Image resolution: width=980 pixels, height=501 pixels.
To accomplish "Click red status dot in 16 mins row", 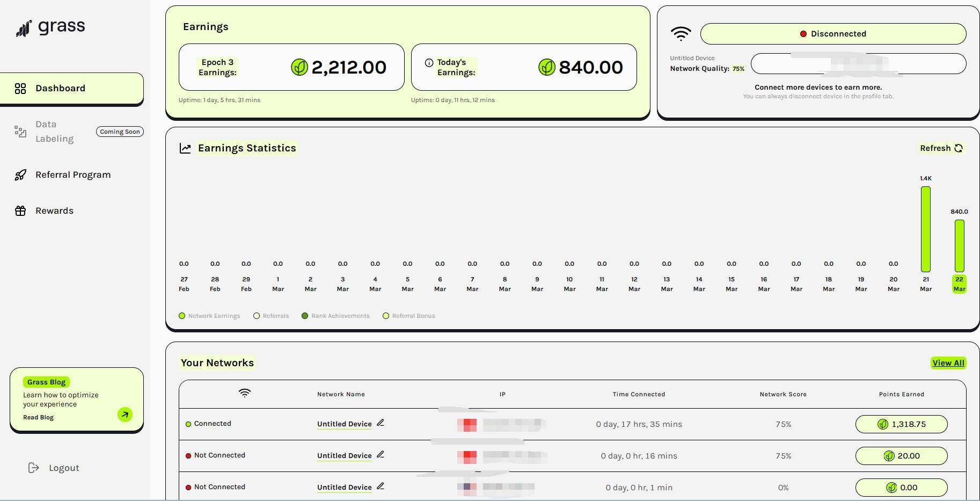I will [x=188, y=456].
